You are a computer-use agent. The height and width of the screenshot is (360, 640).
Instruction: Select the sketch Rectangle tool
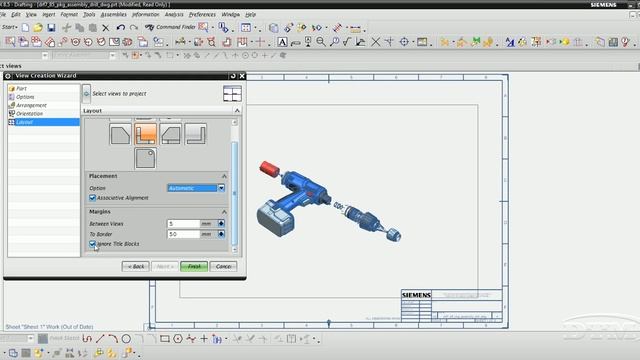tap(164, 338)
